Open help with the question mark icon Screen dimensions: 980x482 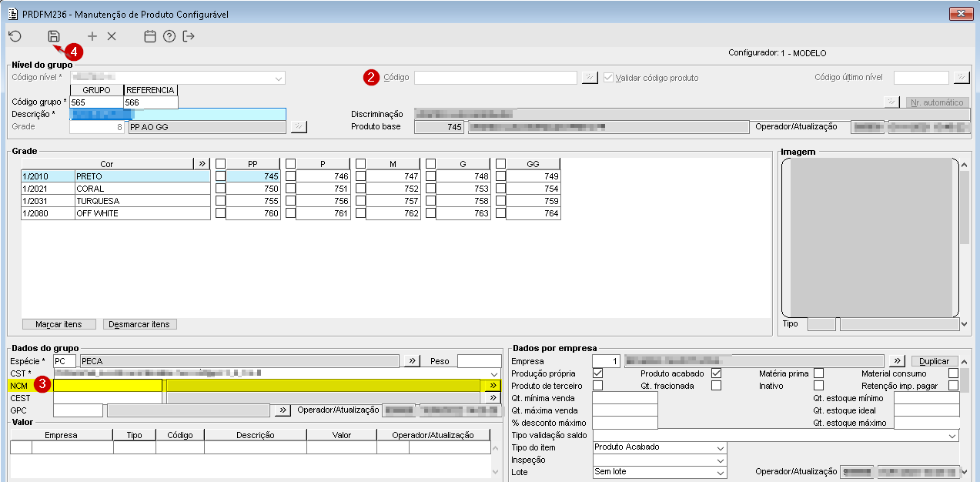click(169, 36)
